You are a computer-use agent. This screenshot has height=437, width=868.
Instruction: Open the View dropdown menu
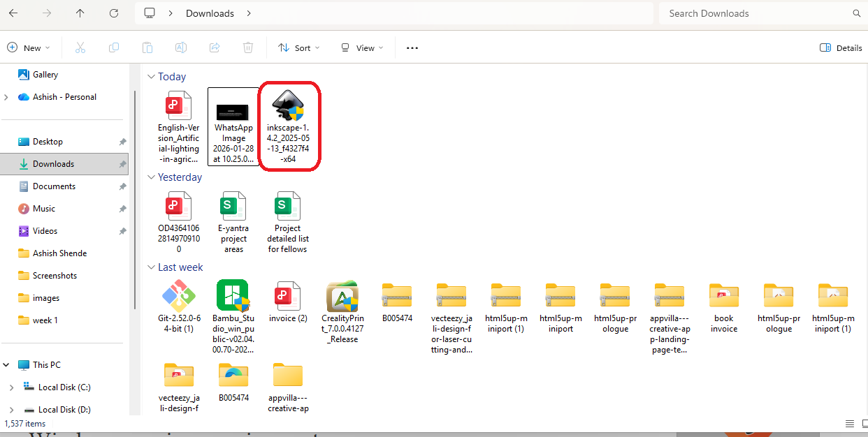point(362,47)
